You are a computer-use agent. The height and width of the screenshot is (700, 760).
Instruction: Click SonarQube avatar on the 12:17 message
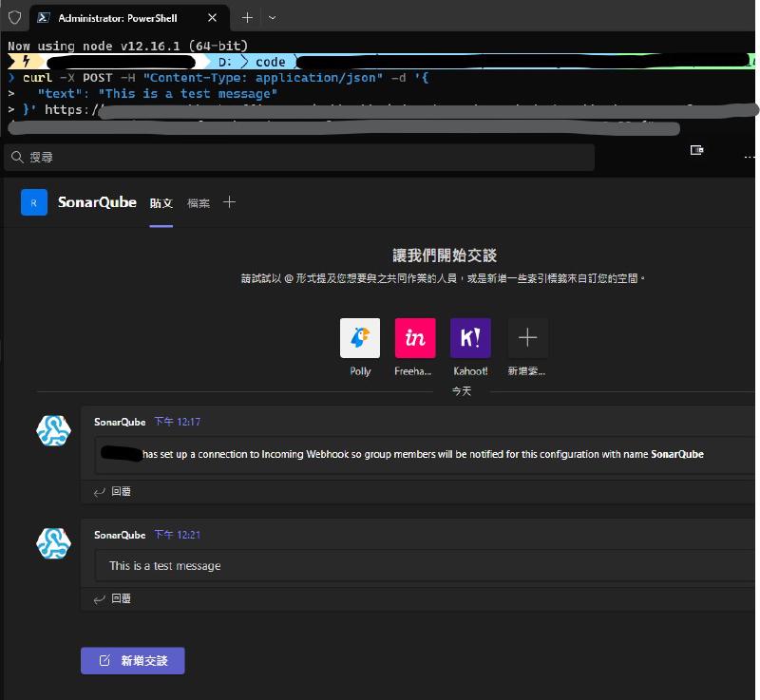point(53,430)
